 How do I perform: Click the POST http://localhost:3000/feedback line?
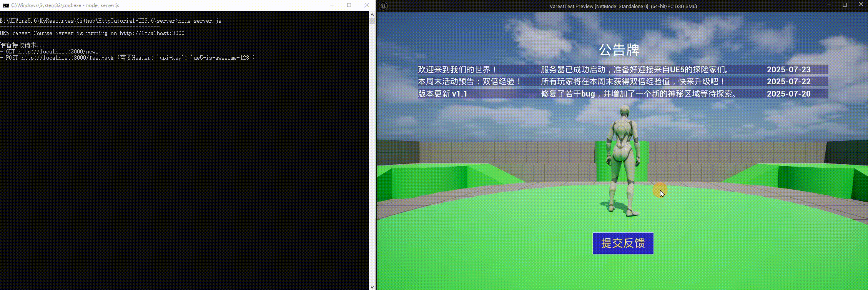pyautogui.click(x=127, y=58)
